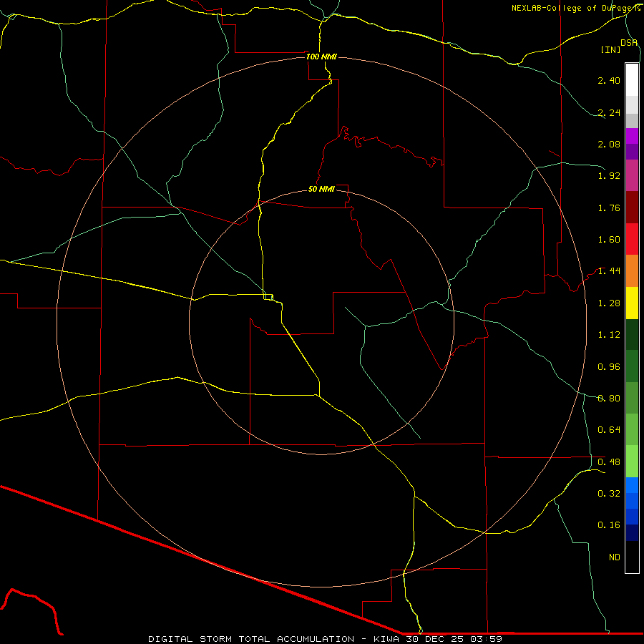This screenshot has width=644, height=644.
Task: Click the 1.60 legend value
Action: [x=609, y=240]
